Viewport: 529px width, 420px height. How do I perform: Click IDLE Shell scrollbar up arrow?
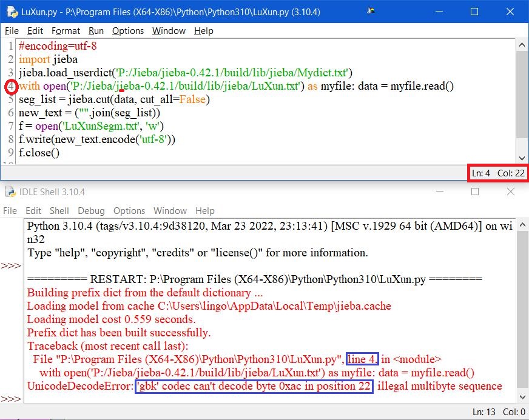click(522, 224)
